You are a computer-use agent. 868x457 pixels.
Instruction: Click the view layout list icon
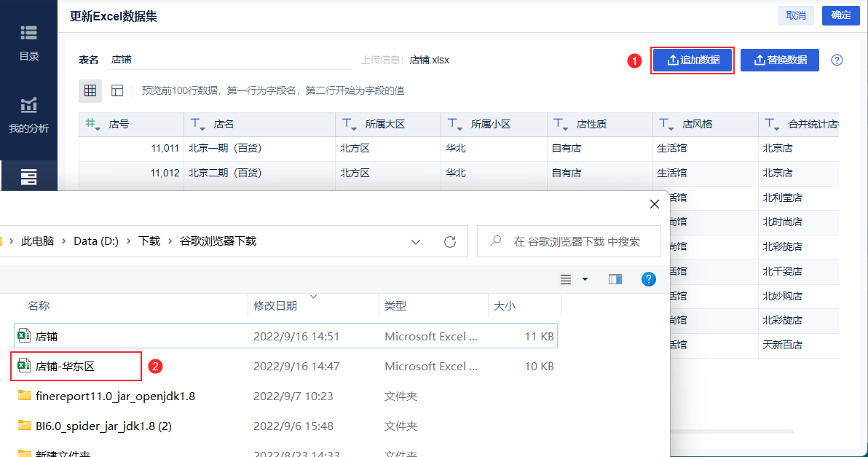566,280
